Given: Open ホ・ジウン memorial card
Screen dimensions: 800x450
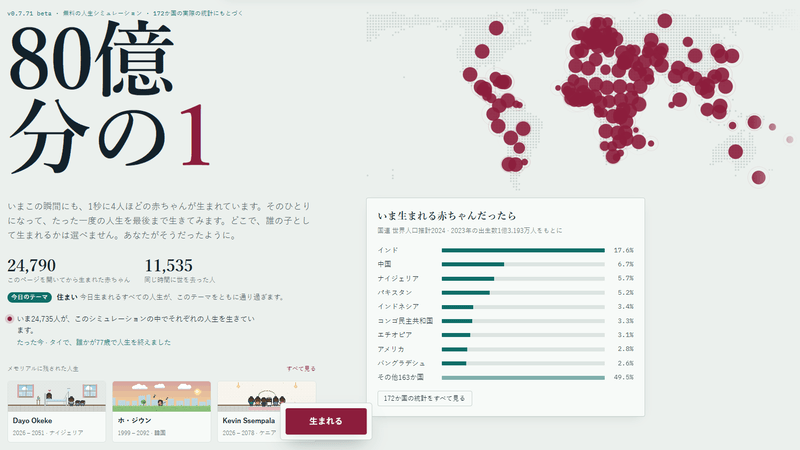Looking at the screenshot, I should [161, 411].
